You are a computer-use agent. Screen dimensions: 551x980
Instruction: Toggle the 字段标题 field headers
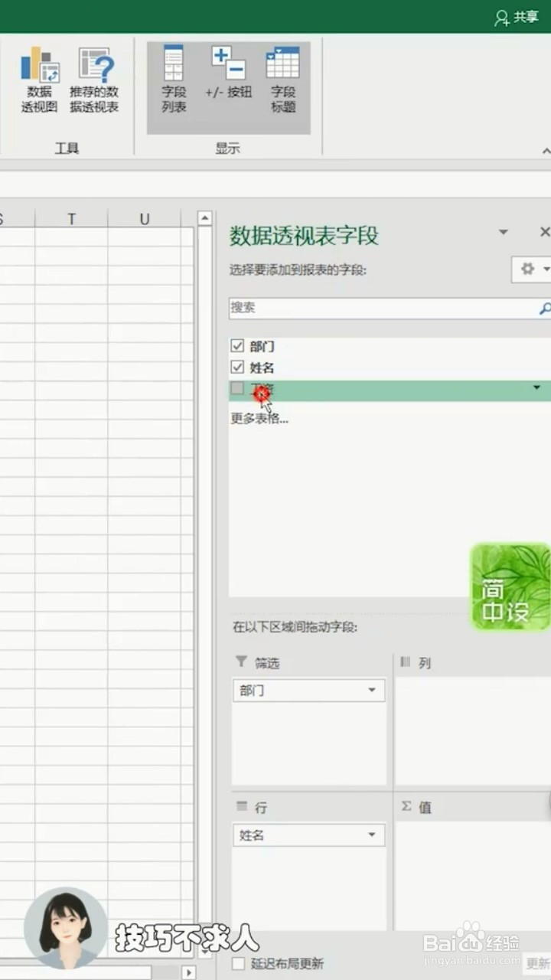283,80
